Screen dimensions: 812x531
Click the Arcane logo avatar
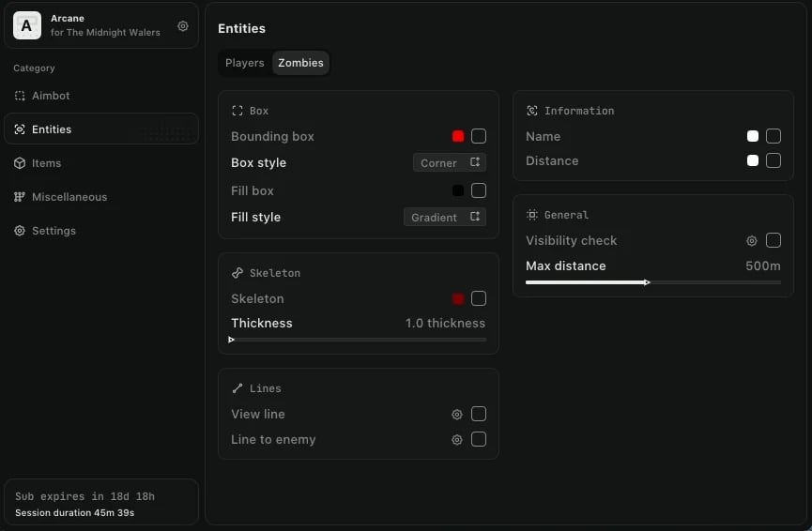pyautogui.click(x=26, y=26)
